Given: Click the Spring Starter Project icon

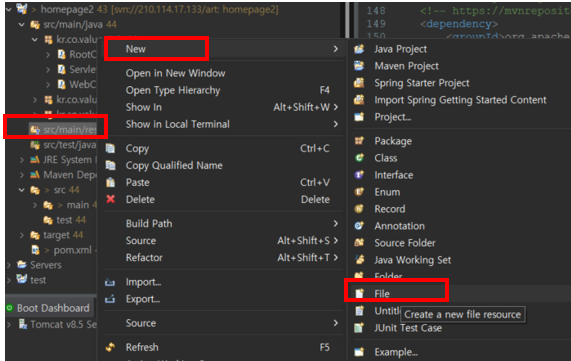Looking at the screenshot, I should coord(359,83).
